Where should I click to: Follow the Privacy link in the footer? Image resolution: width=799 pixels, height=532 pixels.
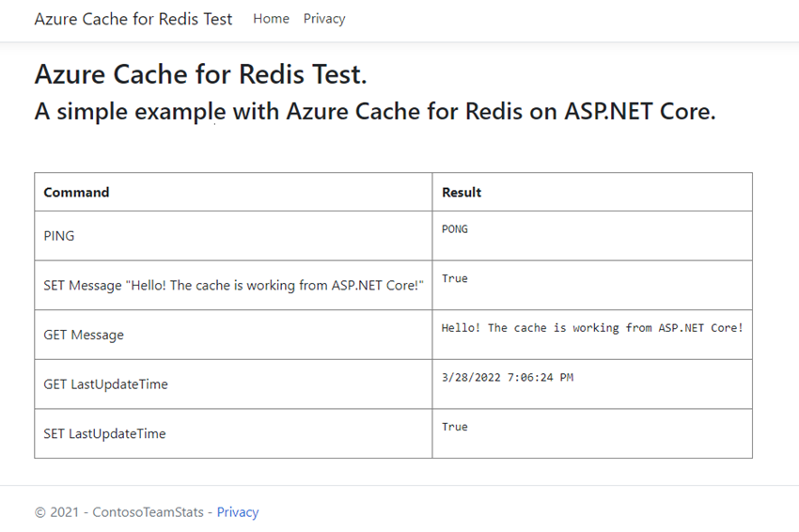[238, 512]
